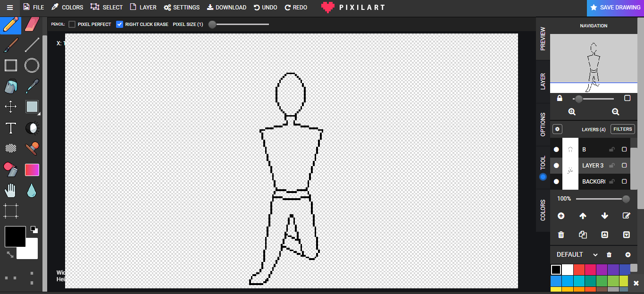The width and height of the screenshot is (644, 294).
Task: Select the Line tool
Action: pyautogui.click(x=32, y=45)
